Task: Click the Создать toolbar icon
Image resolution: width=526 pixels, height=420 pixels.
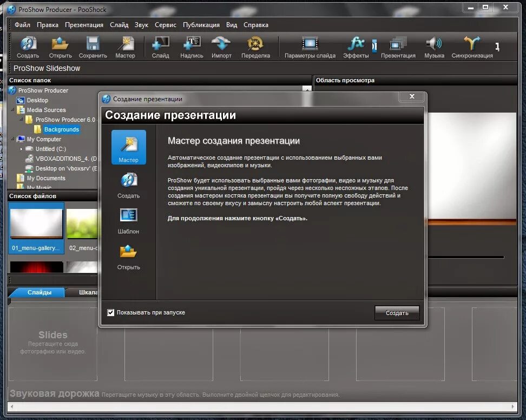Action: point(28,47)
